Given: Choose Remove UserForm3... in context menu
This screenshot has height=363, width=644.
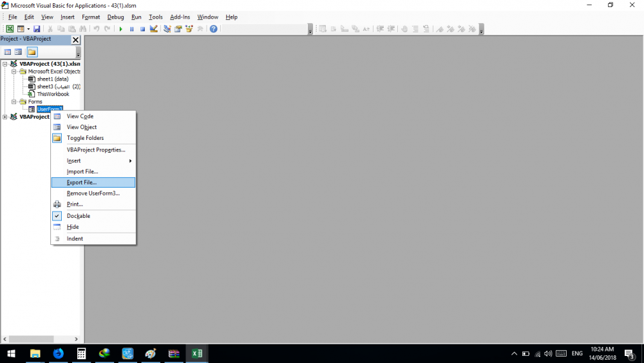Looking at the screenshot, I should click(x=93, y=193).
